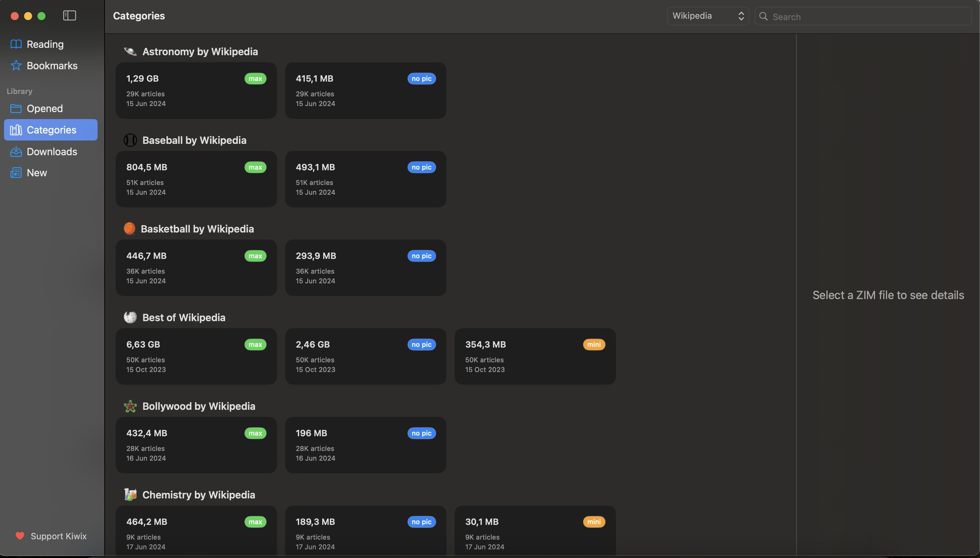
Task: Click the Astronomy by Wikipedia heading
Action: coord(200,52)
